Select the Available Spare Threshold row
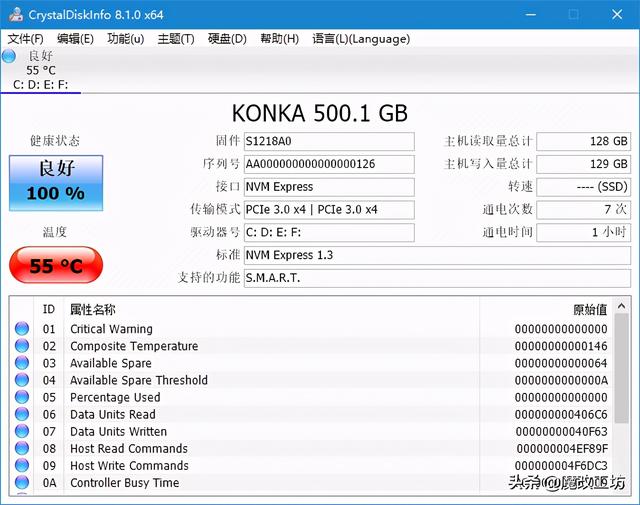640x505 pixels. [311, 380]
